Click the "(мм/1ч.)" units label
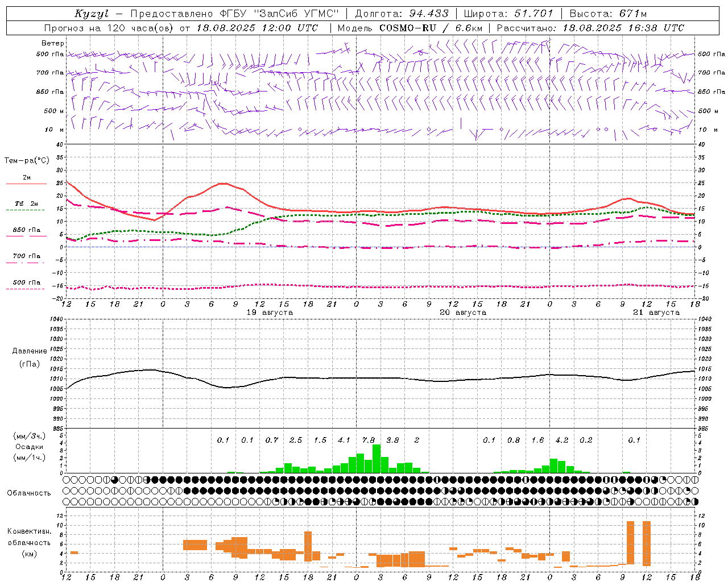Image resolution: width=728 pixels, height=582 pixels. 29,458
